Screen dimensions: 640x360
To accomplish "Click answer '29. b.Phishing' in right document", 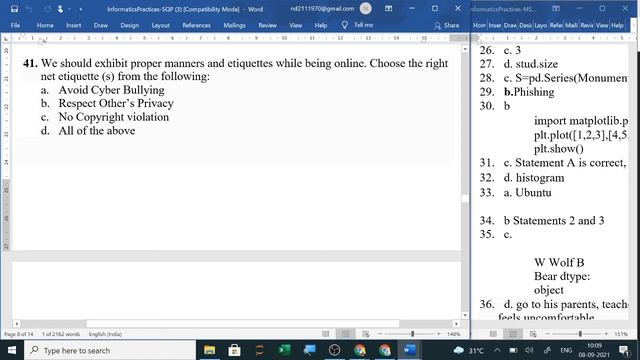I will 517,92.
